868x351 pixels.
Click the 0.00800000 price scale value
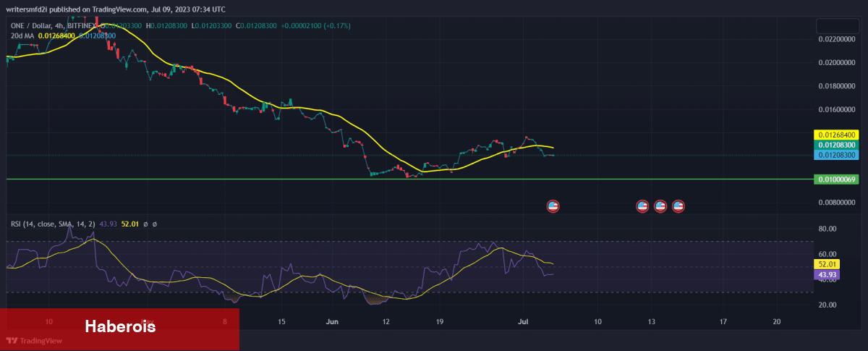[837, 203]
